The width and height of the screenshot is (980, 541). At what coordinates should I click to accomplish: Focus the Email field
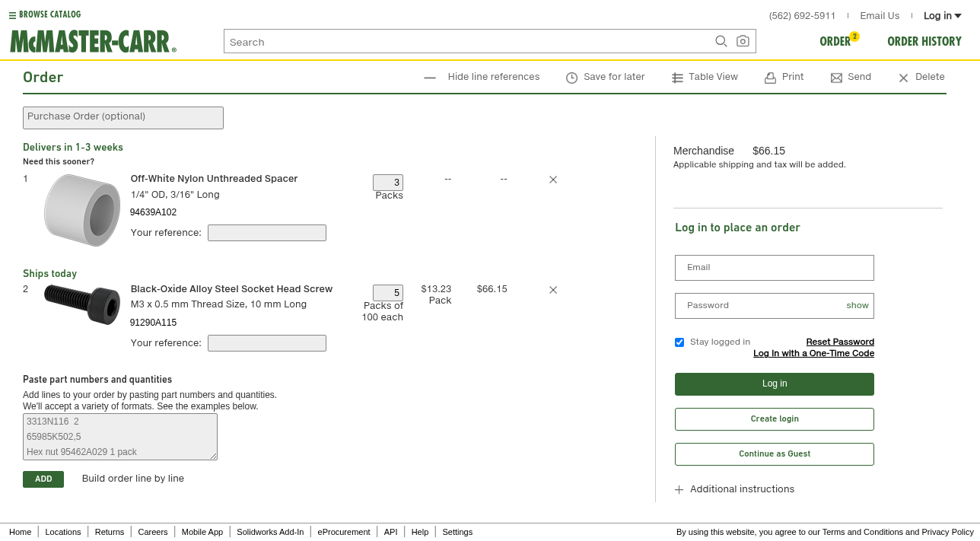click(x=775, y=268)
